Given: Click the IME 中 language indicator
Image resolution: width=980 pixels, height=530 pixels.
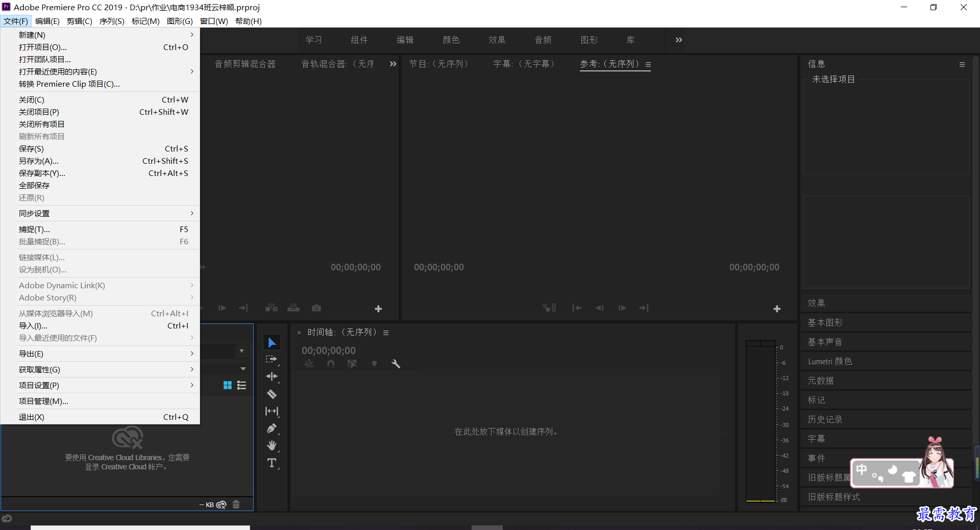Looking at the screenshot, I should point(862,469).
